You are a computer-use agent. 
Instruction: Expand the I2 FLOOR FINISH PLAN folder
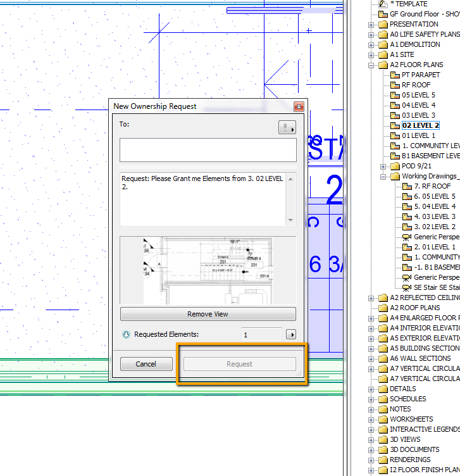(371, 470)
